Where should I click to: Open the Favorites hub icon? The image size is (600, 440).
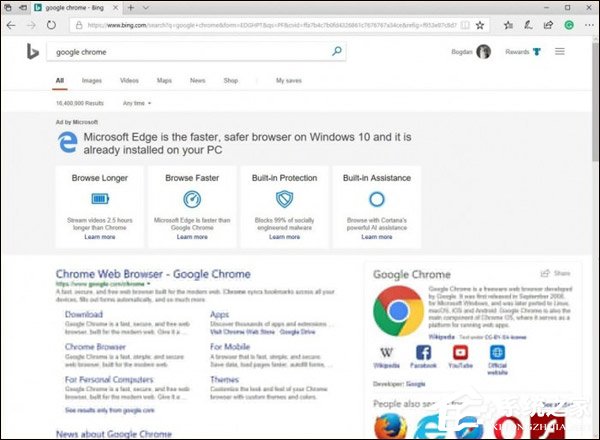coord(508,25)
